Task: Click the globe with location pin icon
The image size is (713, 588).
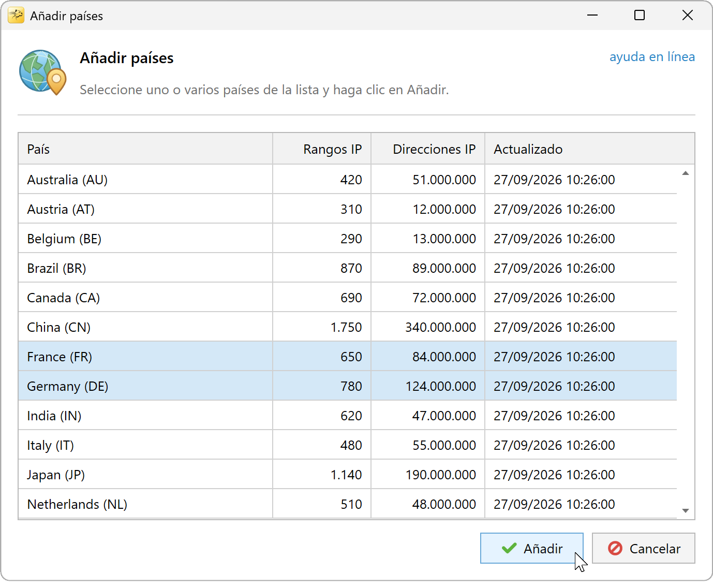Action: [43, 72]
